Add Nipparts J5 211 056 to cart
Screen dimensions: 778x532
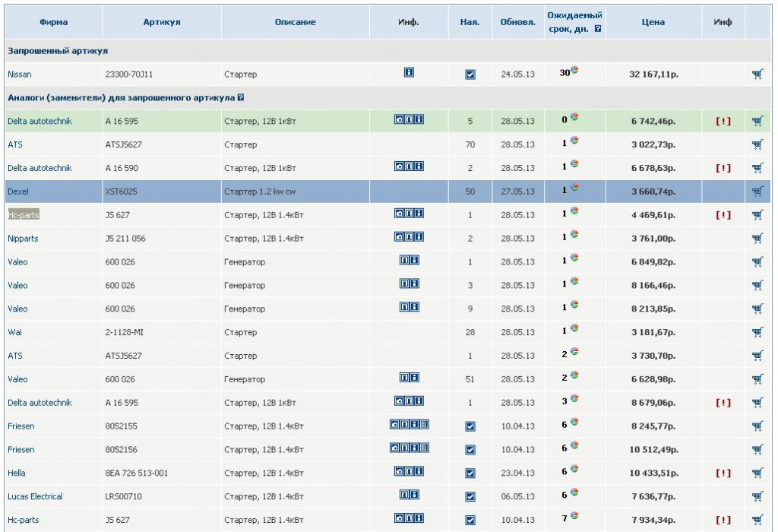pos(757,238)
